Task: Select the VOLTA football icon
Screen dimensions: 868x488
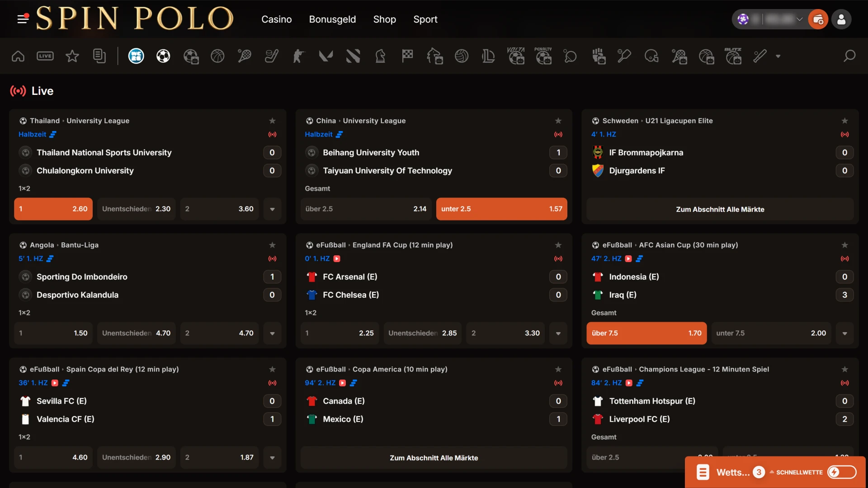Action: click(x=516, y=56)
